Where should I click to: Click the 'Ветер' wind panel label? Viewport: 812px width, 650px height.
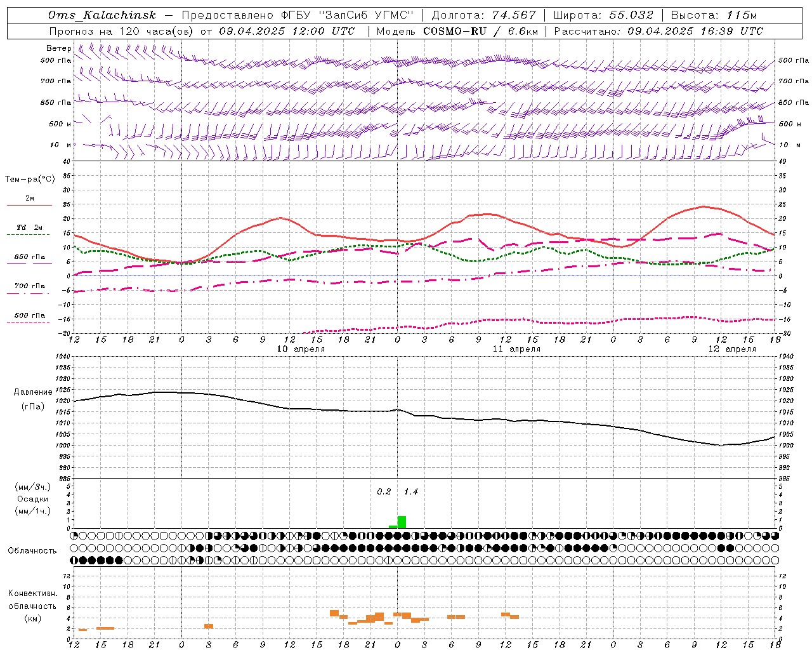(58, 48)
